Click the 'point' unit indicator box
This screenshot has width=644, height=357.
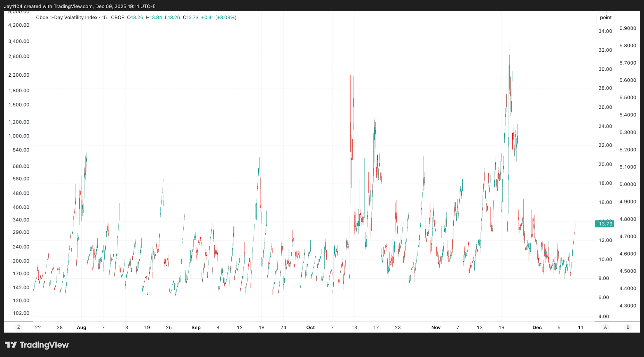(x=605, y=17)
